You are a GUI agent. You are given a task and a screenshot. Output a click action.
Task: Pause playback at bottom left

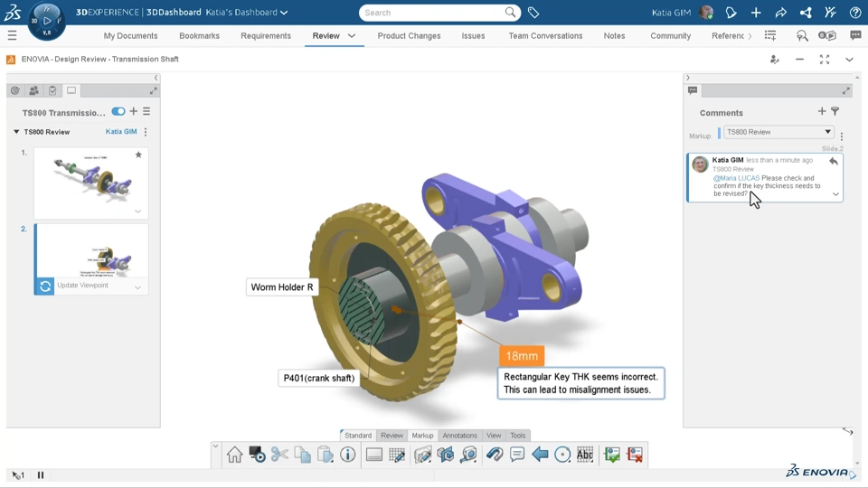41,474
